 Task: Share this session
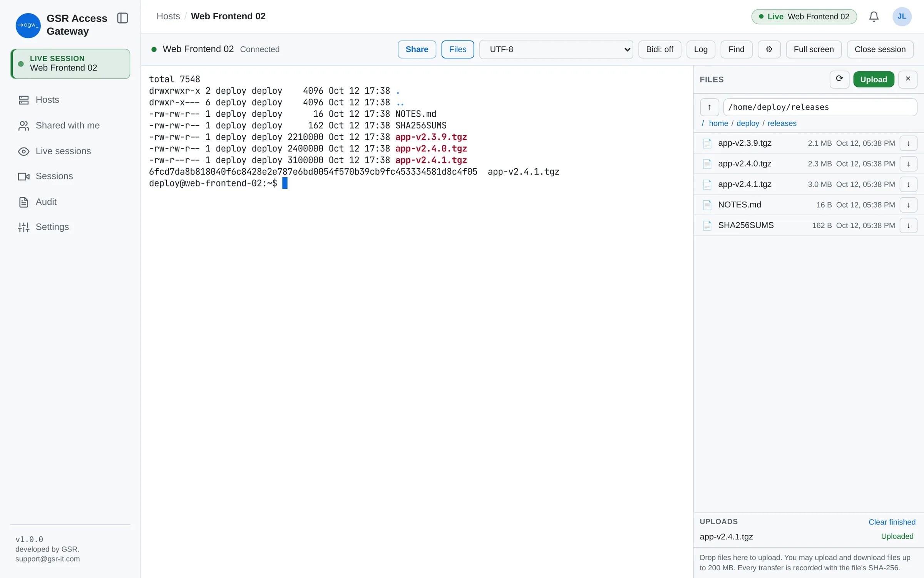pyautogui.click(x=417, y=49)
